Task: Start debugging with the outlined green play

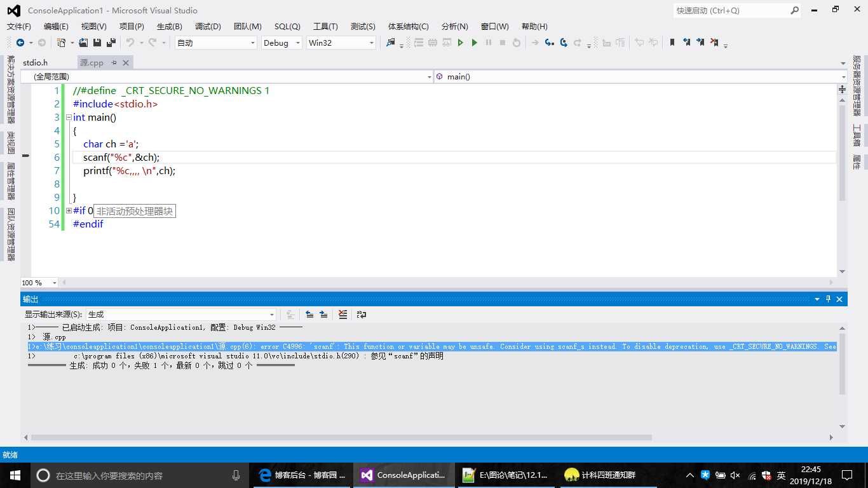Action: pyautogui.click(x=461, y=43)
